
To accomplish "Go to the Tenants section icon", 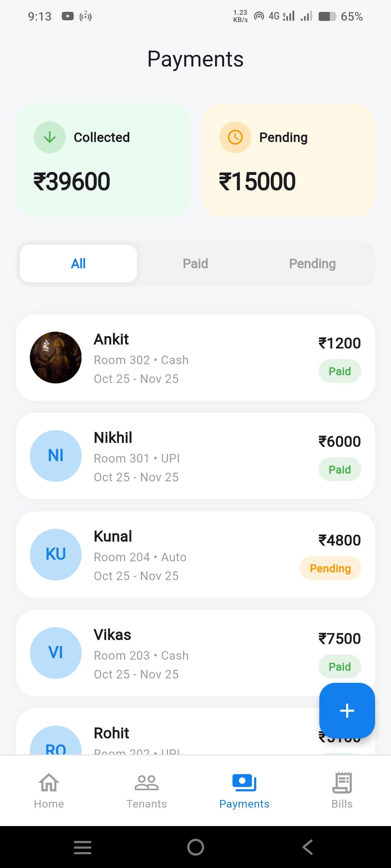I will point(147,783).
